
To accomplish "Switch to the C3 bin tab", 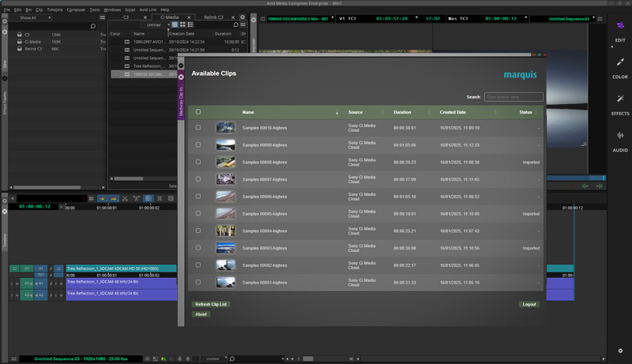I will tap(126, 17).
